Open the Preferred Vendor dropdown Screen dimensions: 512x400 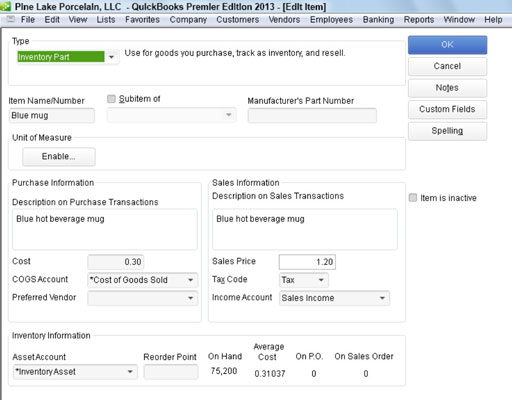pyautogui.click(x=191, y=298)
